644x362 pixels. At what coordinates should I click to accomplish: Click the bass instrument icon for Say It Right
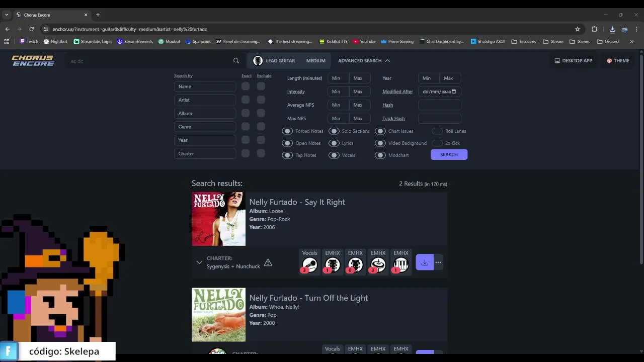[355, 265]
